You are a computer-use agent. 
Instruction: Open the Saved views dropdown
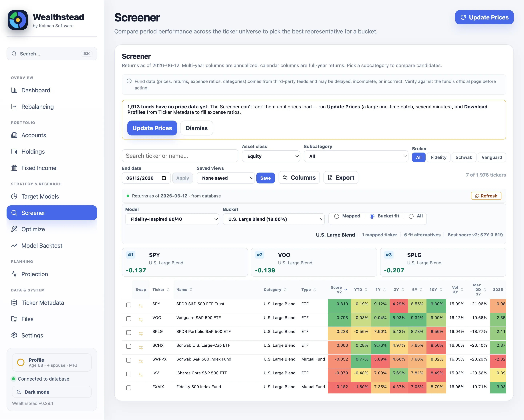point(226,178)
